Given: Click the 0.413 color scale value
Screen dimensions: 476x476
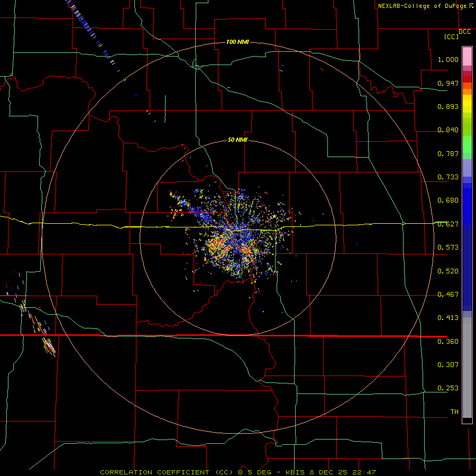Looking at the screenshot, I should point(448,318).
